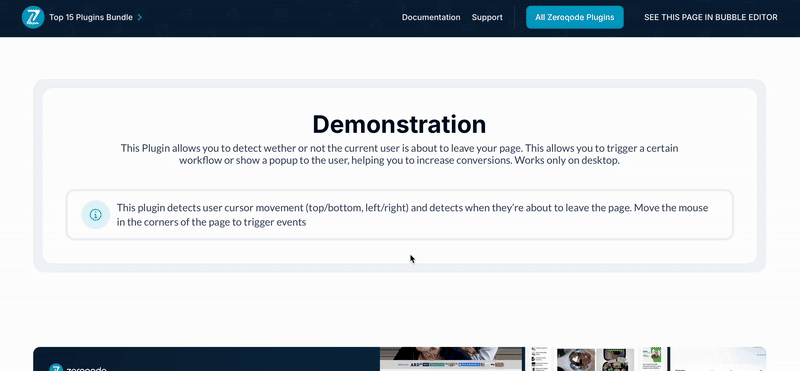Click the Zeroqode logo in the bottom banner
This screenshot has height=371, width=800.
[56, 368]
